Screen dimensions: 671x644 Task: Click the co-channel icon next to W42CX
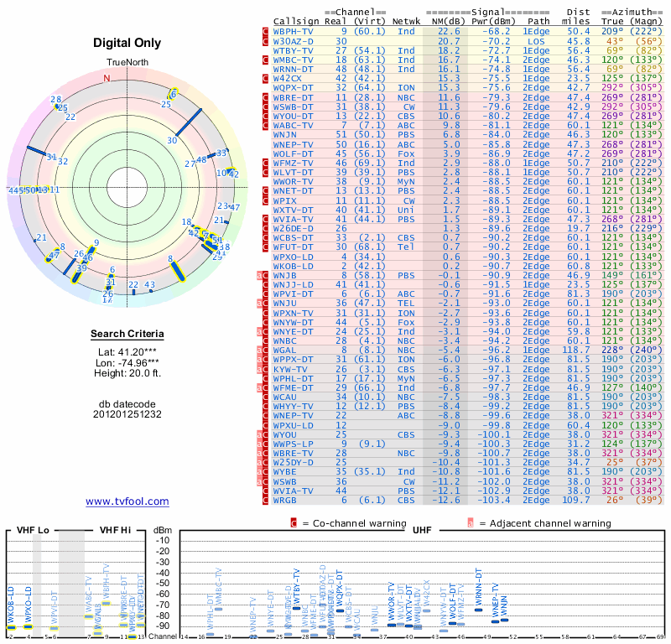tap(266, 78)
